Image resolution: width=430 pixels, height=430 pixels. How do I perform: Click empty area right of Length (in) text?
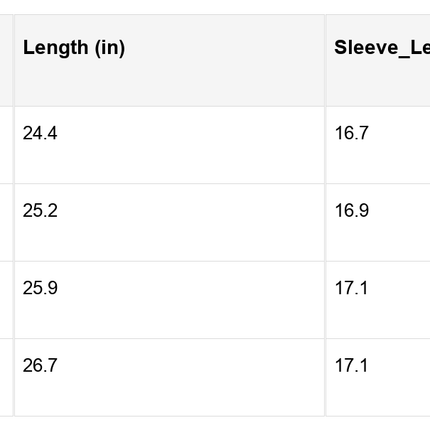tap(225, 60)
